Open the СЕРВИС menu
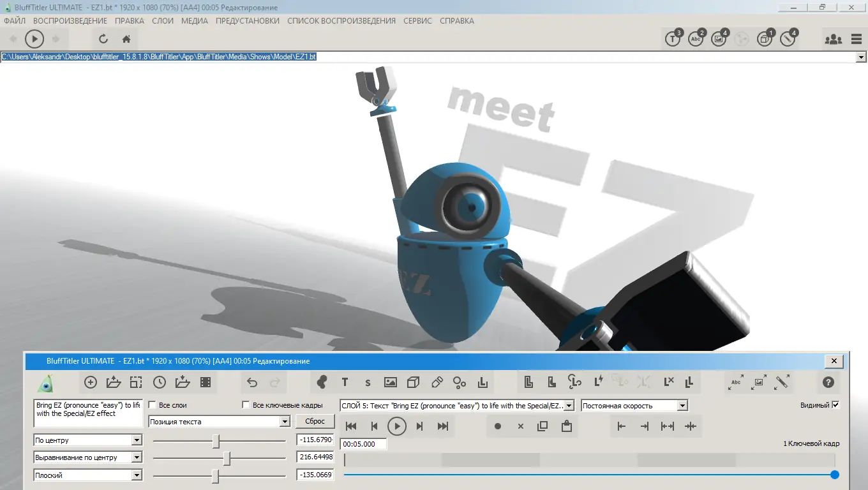868x490 pixels. click(x=417, y=20)
